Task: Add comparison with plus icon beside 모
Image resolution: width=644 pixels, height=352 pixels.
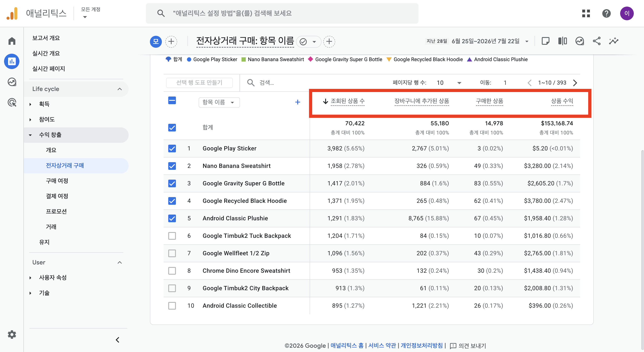Action: 171,41
